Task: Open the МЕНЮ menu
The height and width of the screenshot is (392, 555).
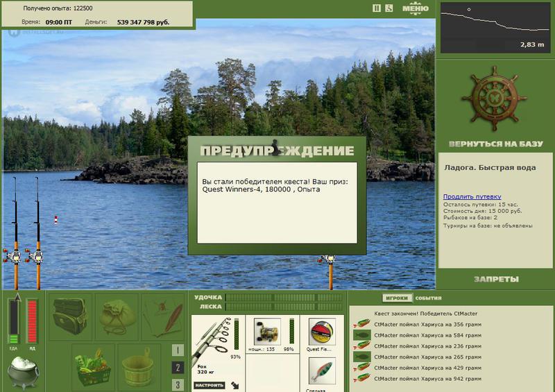Action: coord(416,9)
